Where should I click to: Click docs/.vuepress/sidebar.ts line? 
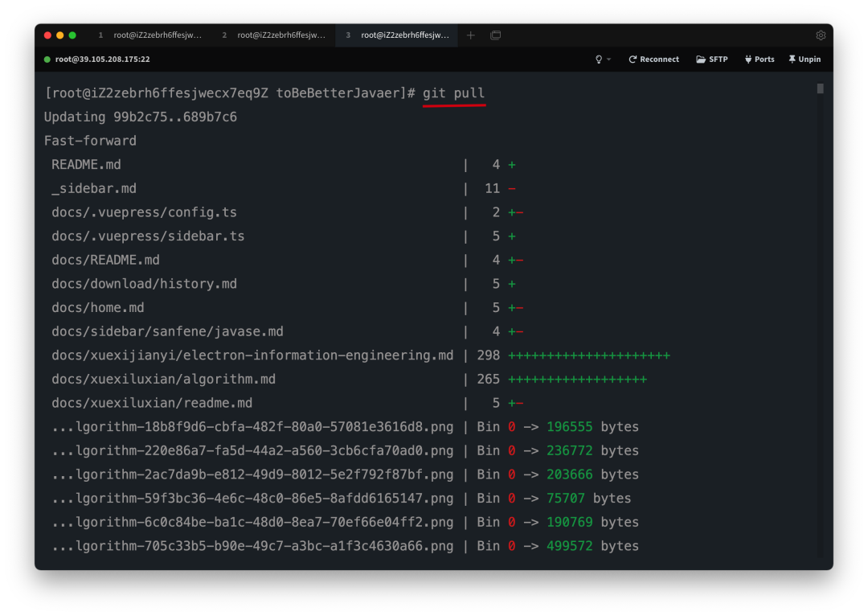(x=148, y=236)
